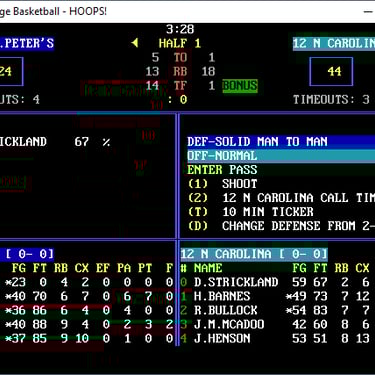Image resolution: width=375 pixels, height=375 pixels.
Task: Click the TIMEOUTS: 3 label
Action: coord(331,99)
